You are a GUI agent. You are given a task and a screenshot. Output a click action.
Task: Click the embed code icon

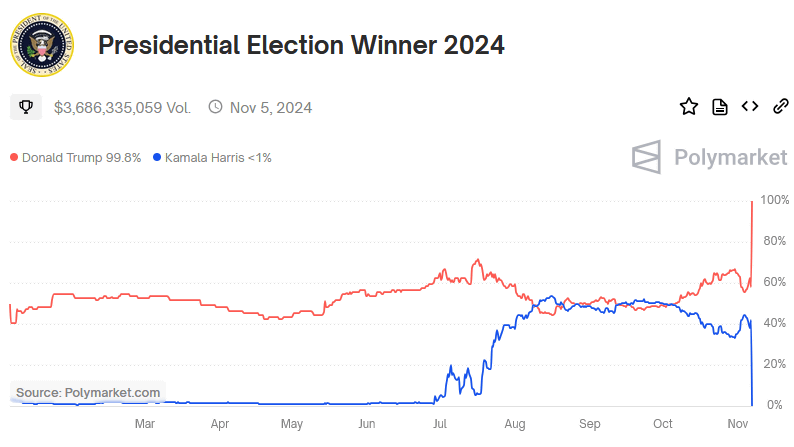[x=750, y=107]
